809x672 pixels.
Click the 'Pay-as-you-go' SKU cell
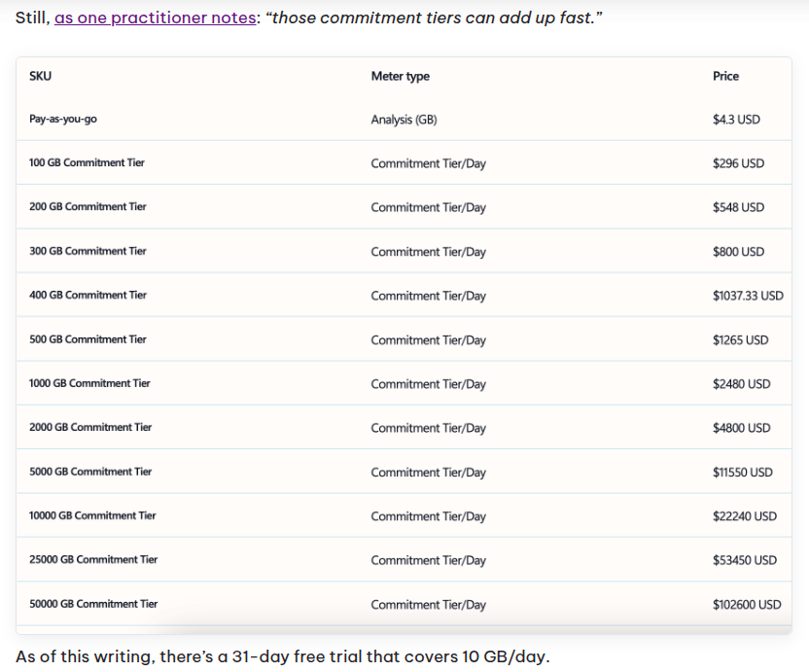63,119
